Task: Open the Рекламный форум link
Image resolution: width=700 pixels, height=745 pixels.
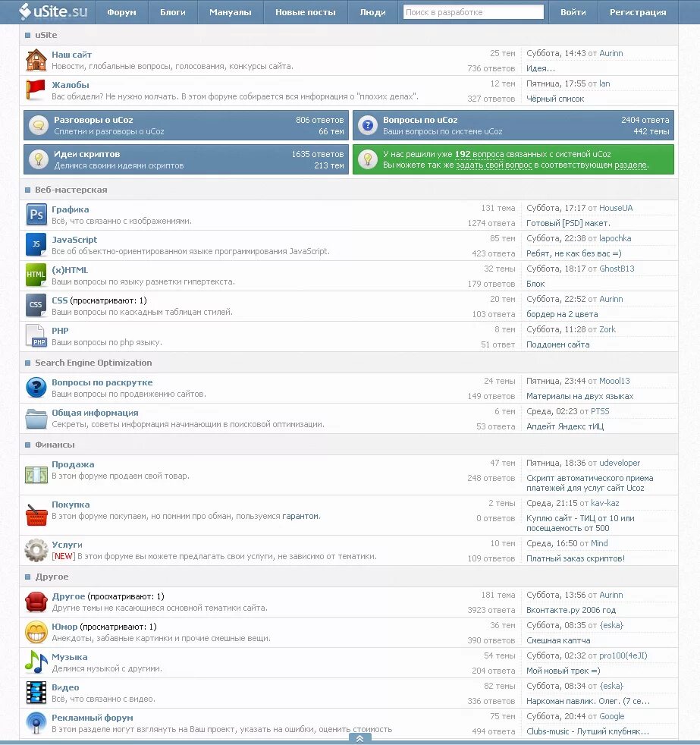Action: (93, 718)
